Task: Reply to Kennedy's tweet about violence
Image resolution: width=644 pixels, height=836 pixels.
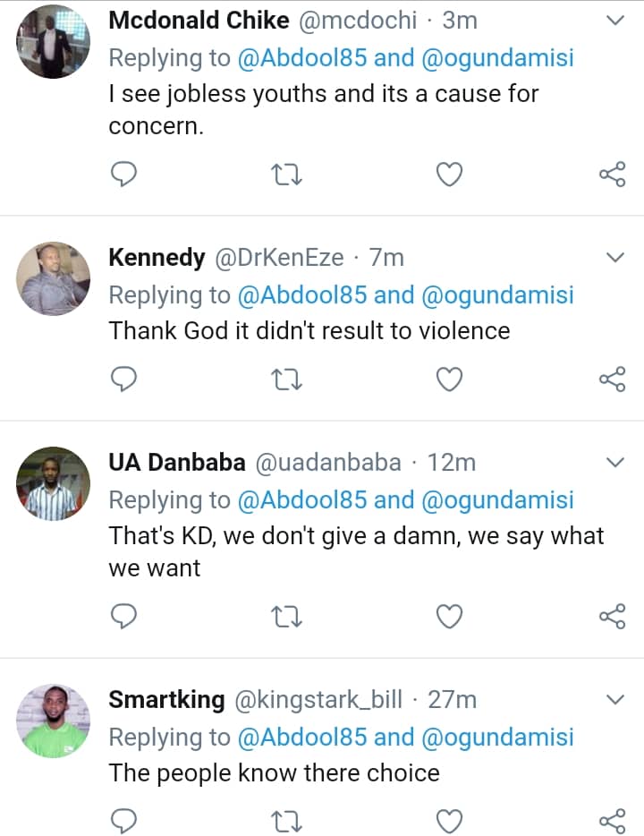Action: pos(123,380)
